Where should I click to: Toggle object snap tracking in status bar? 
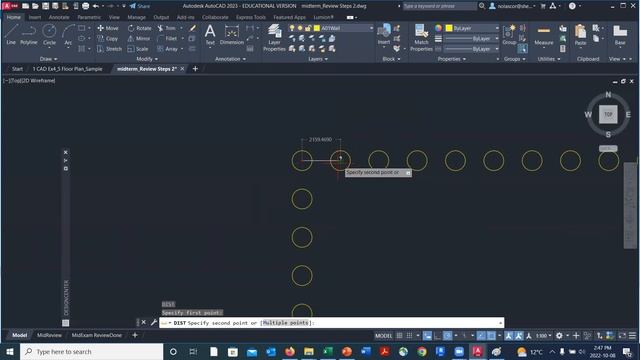click(481, 336)
